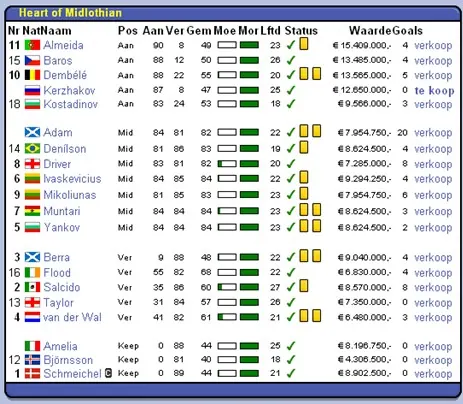Click Björnsson's value € 4.306.500,-
The height and width of the screenshot is (404, 463).
(364, 360)
